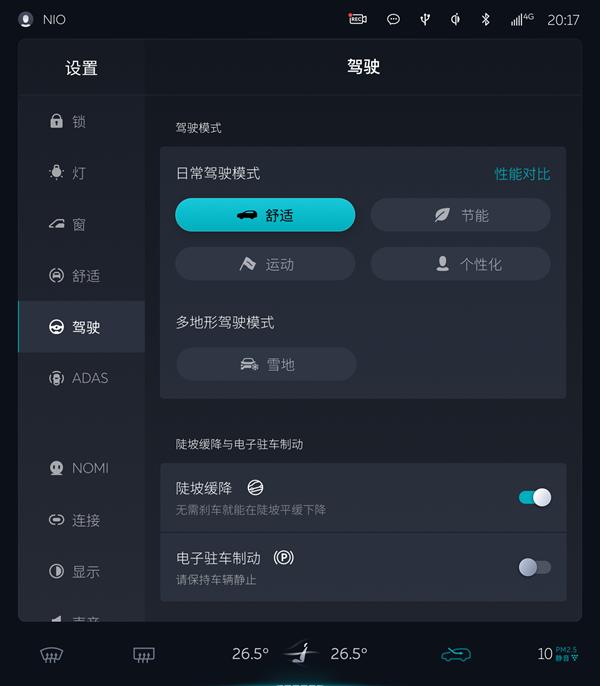
Task: Click the dashcam REC icon in status bar
Action: (357, 19)
